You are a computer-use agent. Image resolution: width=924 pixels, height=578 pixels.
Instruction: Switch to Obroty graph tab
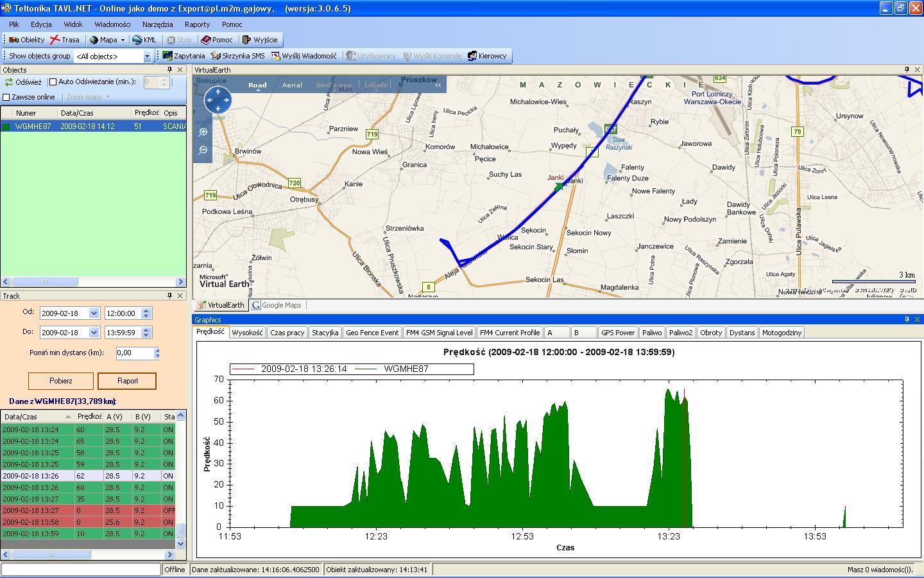[711, 333]
